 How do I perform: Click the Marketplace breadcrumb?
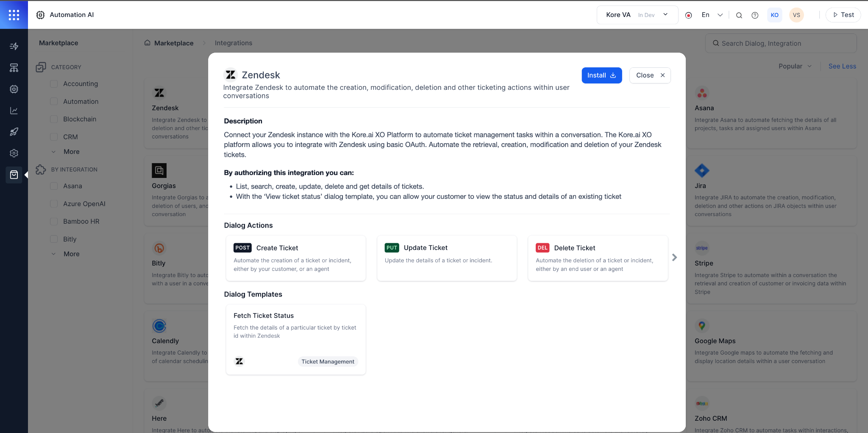point(174,43)
